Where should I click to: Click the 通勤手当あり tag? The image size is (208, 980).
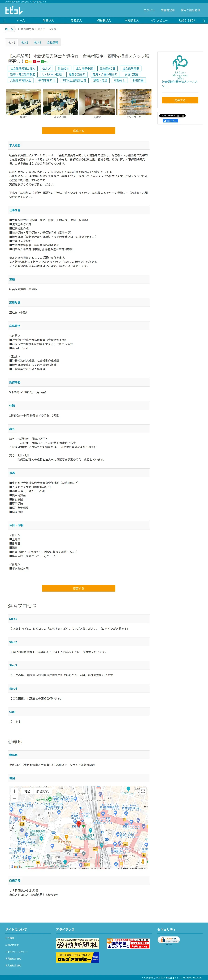click(77, 75)
